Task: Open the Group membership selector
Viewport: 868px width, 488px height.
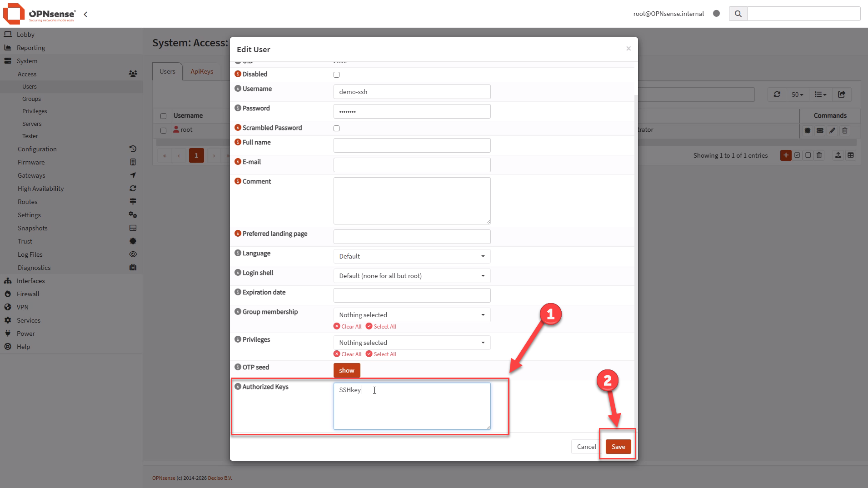Action: [412, 315]
